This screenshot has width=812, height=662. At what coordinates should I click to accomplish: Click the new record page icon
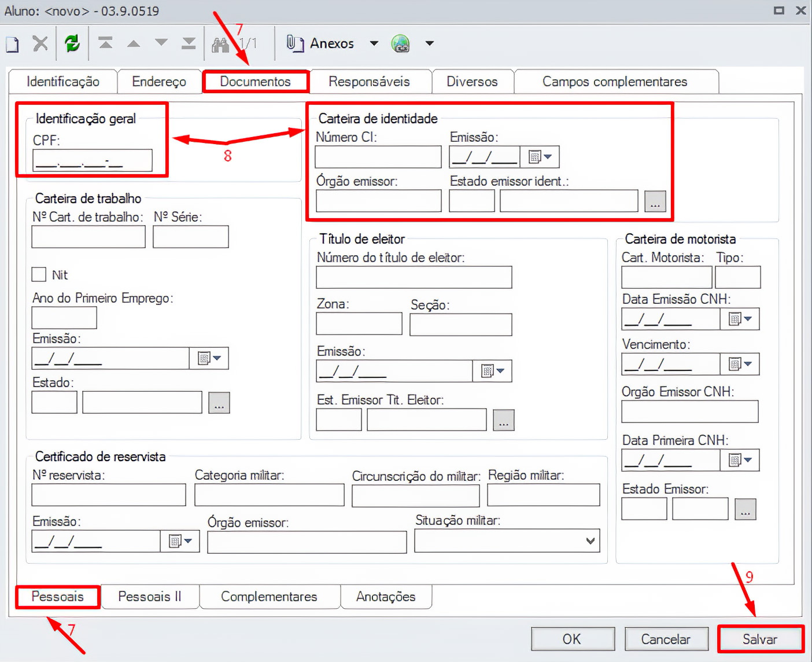coord(13,44)
